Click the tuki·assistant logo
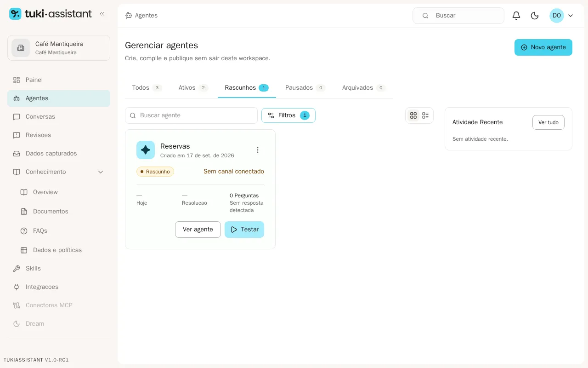588x368 pixels. pyautogui.click(x=51, y=14)
